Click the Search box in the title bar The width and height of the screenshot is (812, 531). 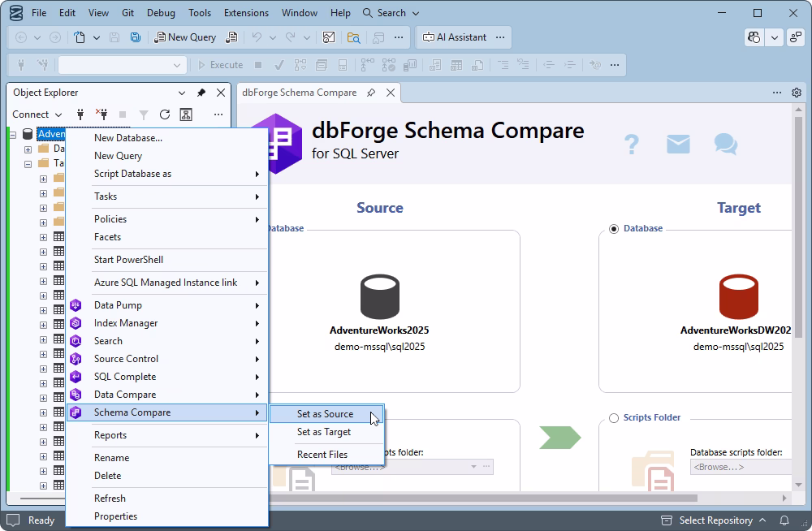[x=391, y=13]
